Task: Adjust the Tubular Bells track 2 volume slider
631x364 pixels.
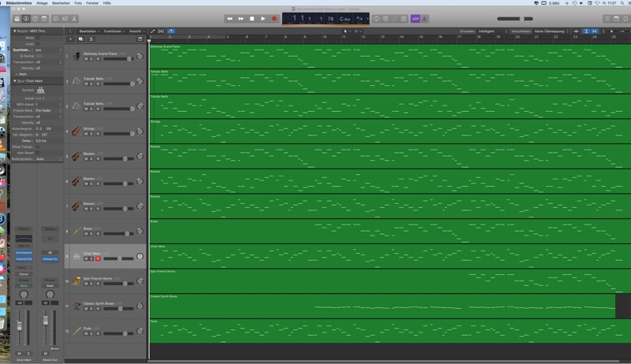Action: [119, 84]
